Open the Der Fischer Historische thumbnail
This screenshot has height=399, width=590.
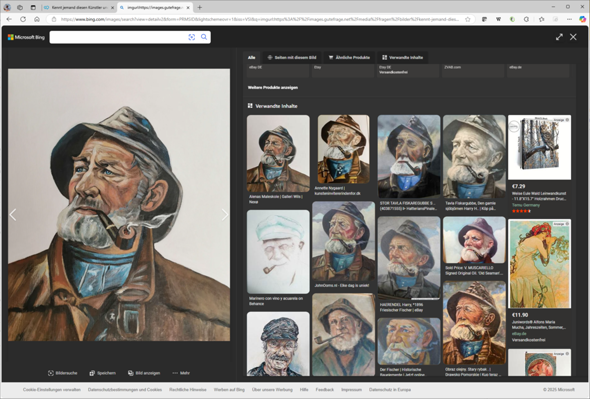pyautogui.click(x=409, y=341)
